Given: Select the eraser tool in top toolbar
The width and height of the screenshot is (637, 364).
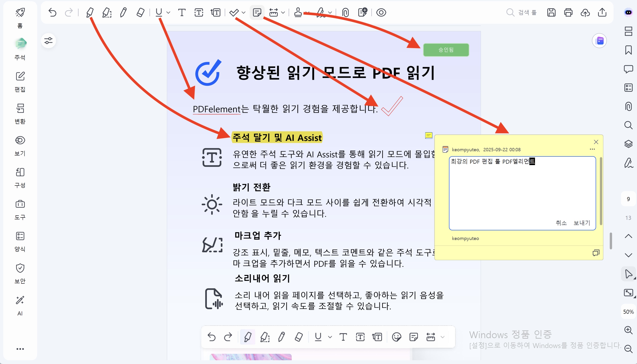Looking at the screenshot, I should [x=140, y=12].
